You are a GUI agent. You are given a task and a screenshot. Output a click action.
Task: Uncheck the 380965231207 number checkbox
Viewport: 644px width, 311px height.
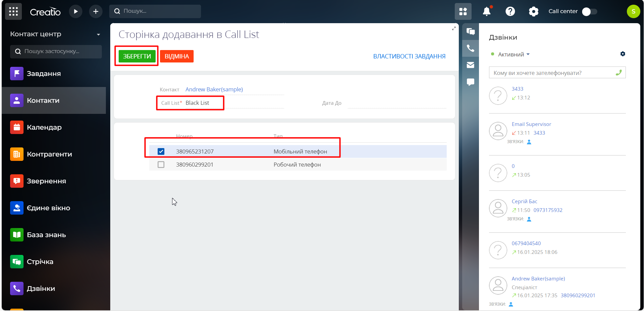click(x=161, y=151)
